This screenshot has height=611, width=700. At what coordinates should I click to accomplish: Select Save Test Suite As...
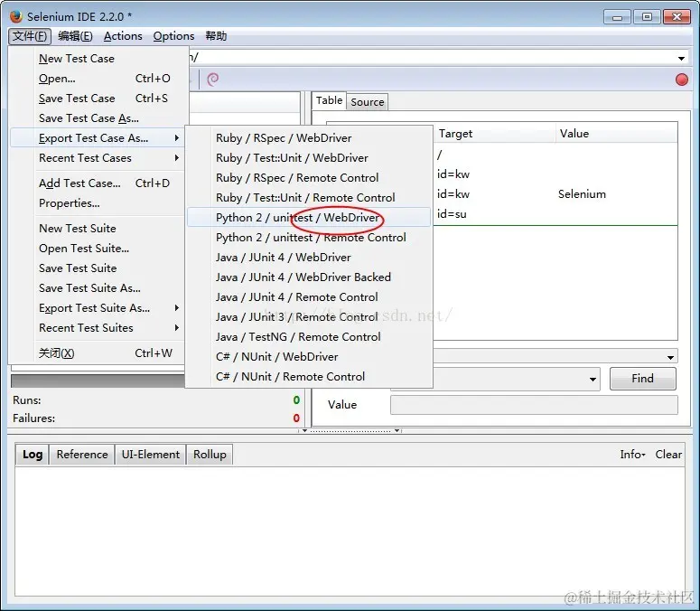click(98, 288)
